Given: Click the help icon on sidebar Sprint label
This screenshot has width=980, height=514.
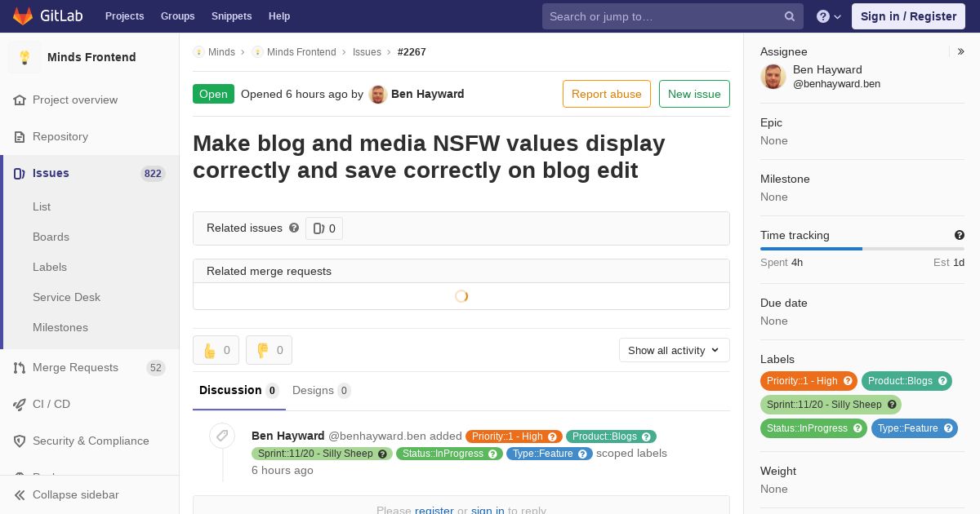Looking at the screenshot, I should 892,405.
